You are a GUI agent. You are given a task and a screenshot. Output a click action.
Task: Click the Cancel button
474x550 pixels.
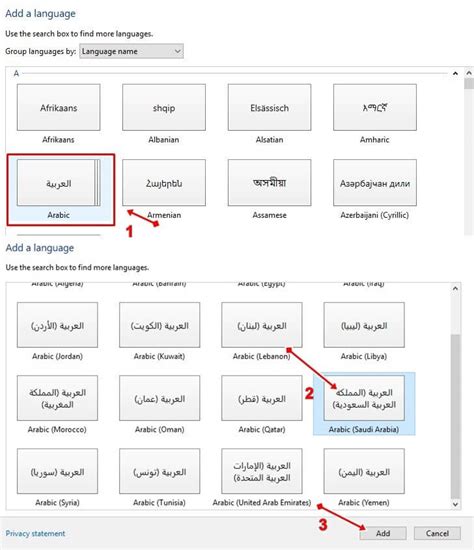437,533
